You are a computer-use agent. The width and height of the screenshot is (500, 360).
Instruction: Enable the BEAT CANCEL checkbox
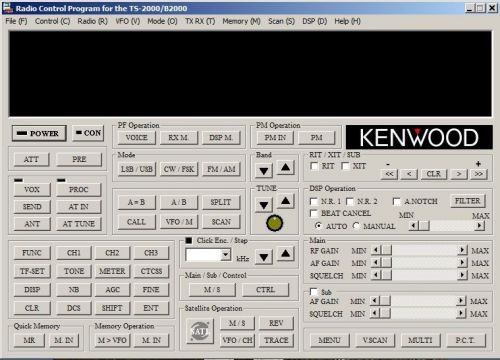tap(314, 213)
